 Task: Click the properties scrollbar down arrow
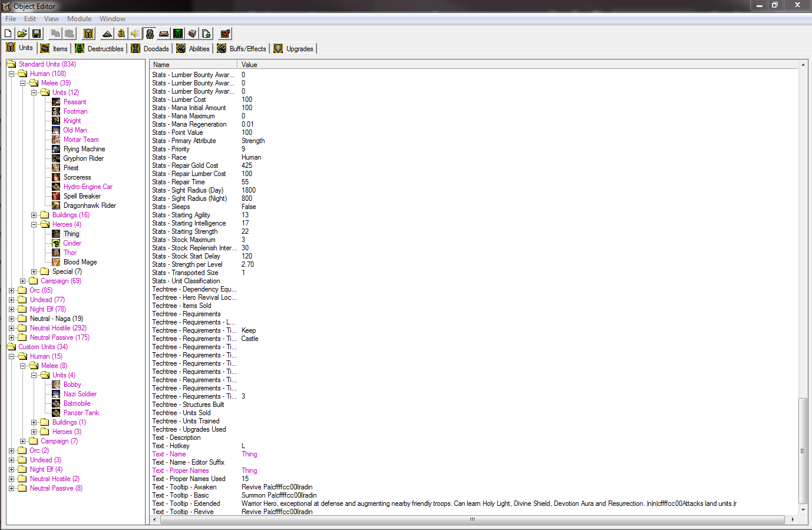coord(803,510)
